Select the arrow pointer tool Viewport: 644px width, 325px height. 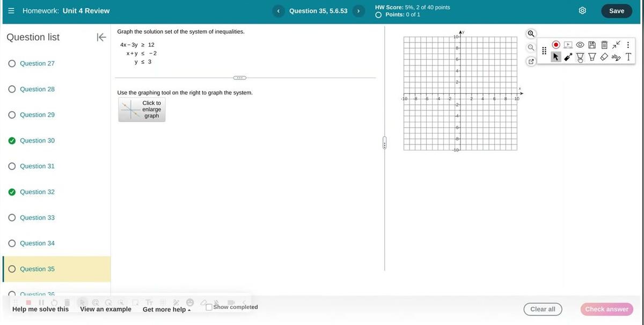556,57
